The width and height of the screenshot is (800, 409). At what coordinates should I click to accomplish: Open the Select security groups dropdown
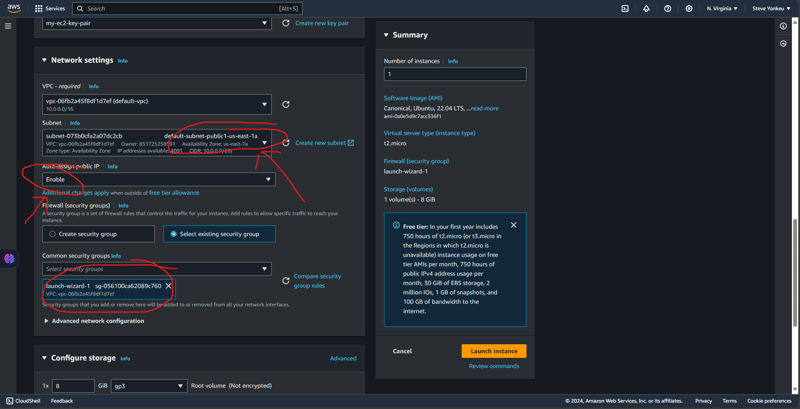[157, 269]
